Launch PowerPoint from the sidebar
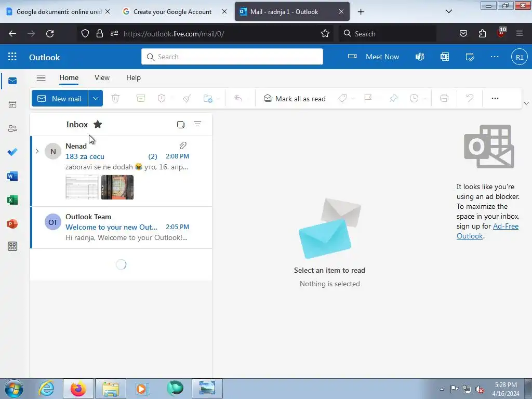The image size is (532, 399). [x=12, y=224]
